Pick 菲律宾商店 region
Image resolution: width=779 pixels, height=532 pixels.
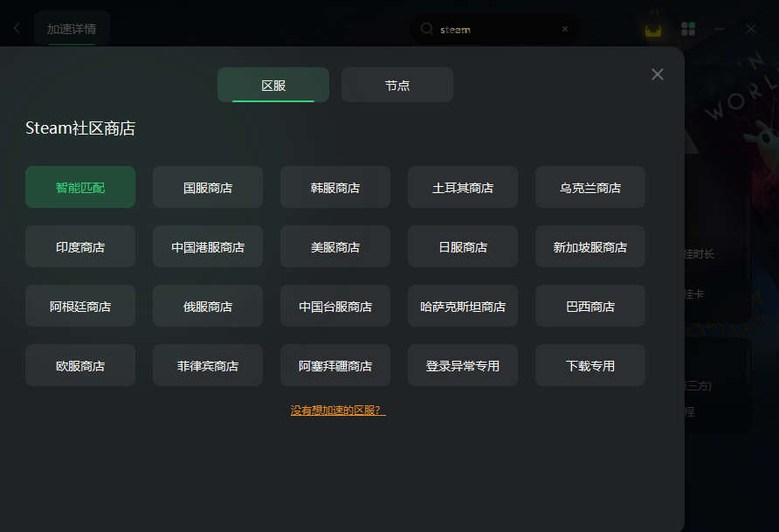(x=208, y=365)
